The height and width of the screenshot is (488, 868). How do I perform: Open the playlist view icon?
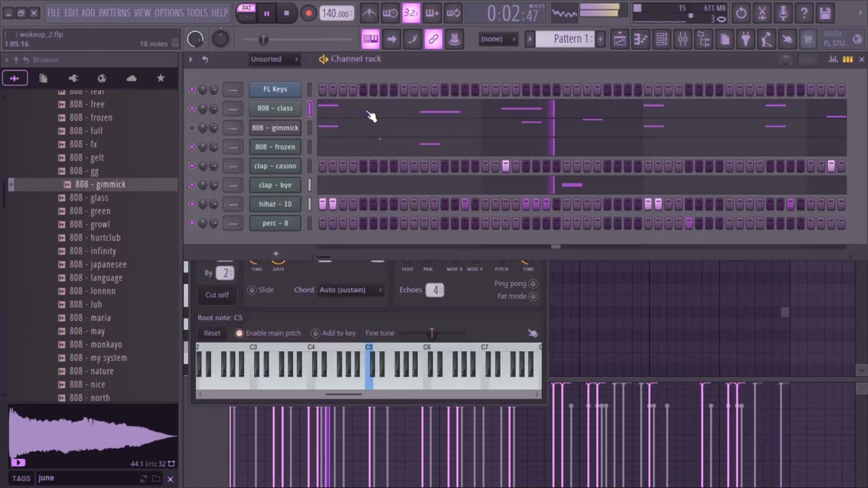pyautogui.click(x=620, y=39)
